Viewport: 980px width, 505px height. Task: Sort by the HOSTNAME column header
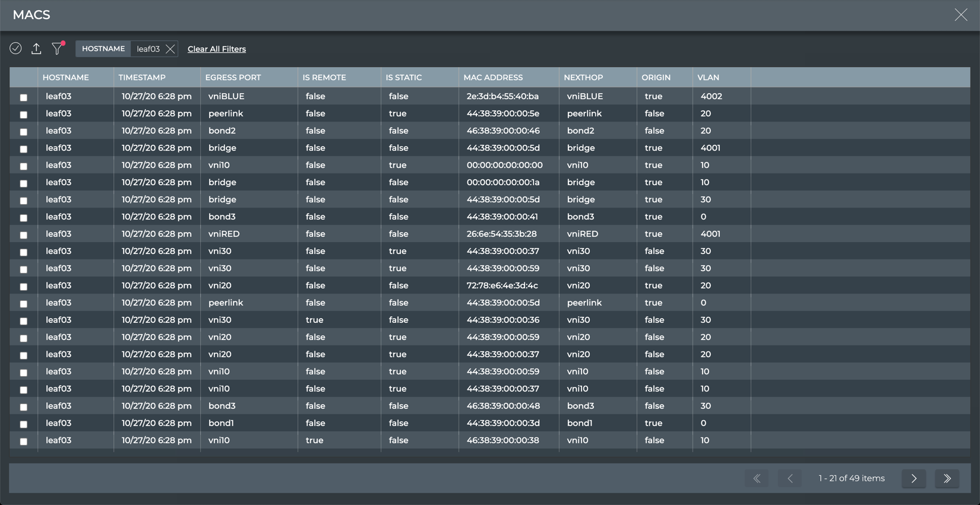click(x=66, y=78)
